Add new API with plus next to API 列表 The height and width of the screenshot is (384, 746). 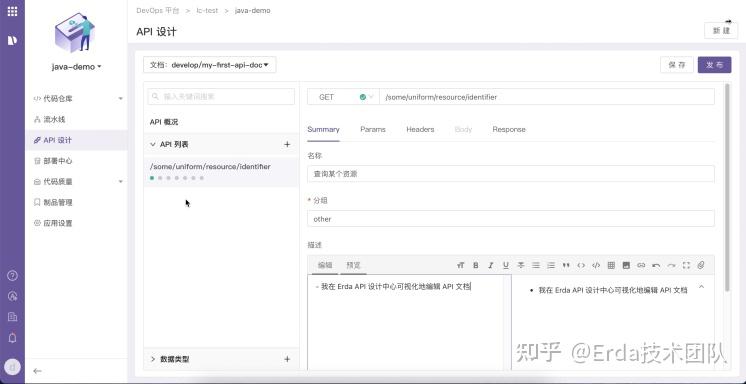tap(287, 144)
